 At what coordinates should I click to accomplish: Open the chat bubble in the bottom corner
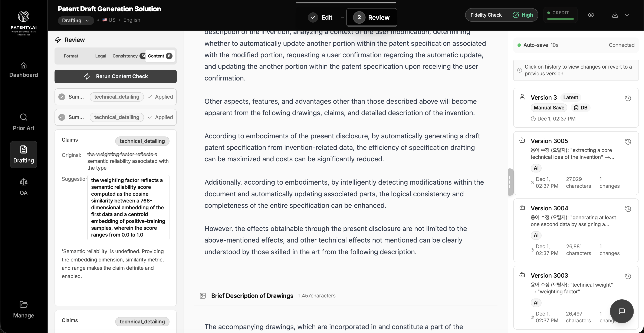click(622, 311)
